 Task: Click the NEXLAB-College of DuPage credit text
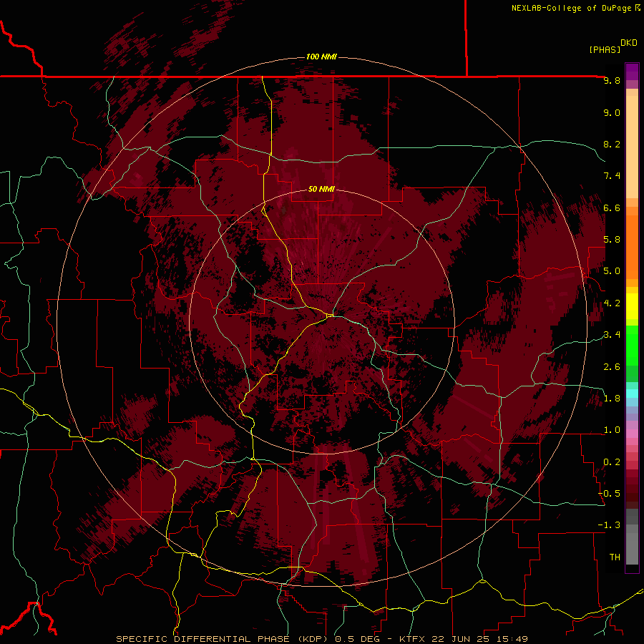572,8
